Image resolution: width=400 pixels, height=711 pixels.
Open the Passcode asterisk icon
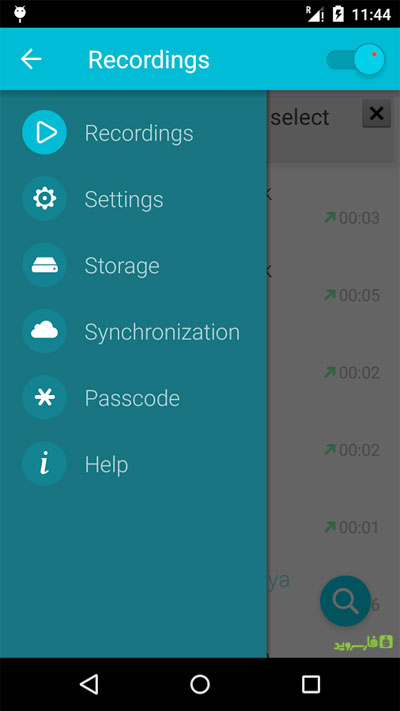pyautogui.click(x=44, y=398)
